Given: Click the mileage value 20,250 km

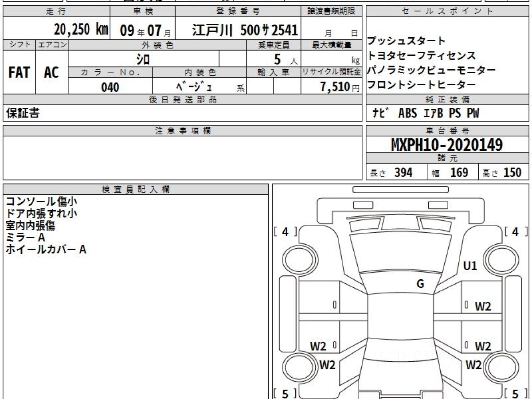Looking at the screenshot, I should [x=81, y=30].
